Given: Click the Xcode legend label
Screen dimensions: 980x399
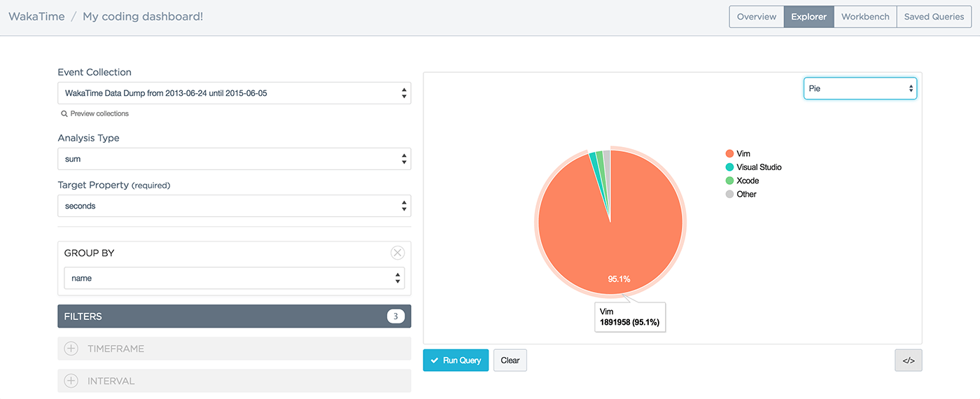Looking at the screenshot, I should click(x=748, y=181).
